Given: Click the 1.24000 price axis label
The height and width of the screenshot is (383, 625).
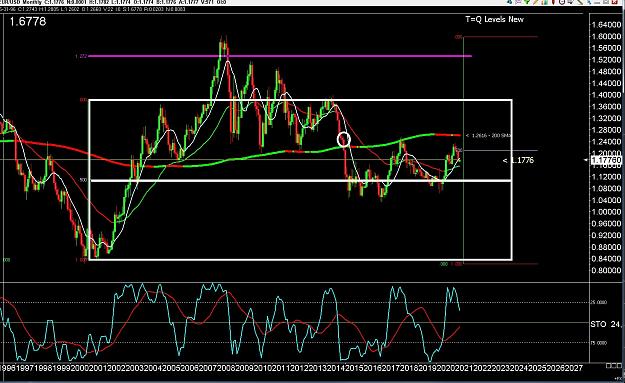Looking at the screenshot, I should click(606, 141).
